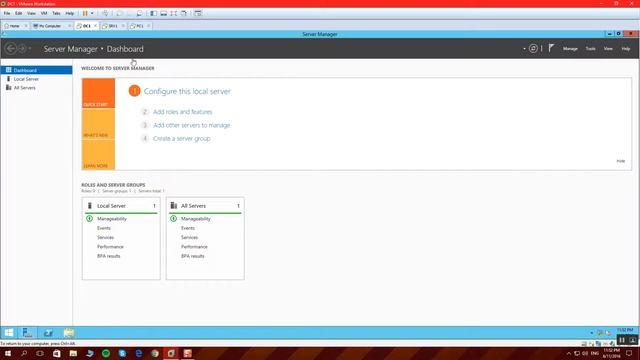Open PowerShell from guest taskbar
This screenshot has width=640, height=360.
click(48, 333)
